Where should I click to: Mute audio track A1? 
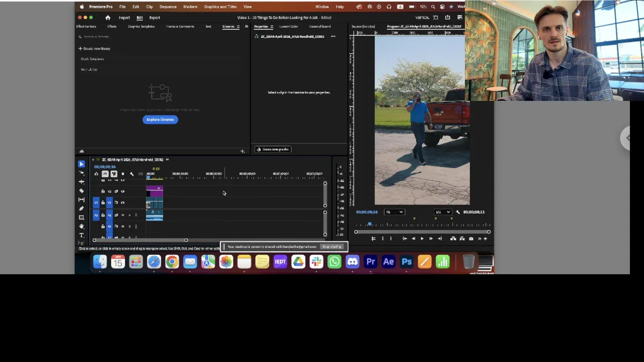click(x=122, y=215)
